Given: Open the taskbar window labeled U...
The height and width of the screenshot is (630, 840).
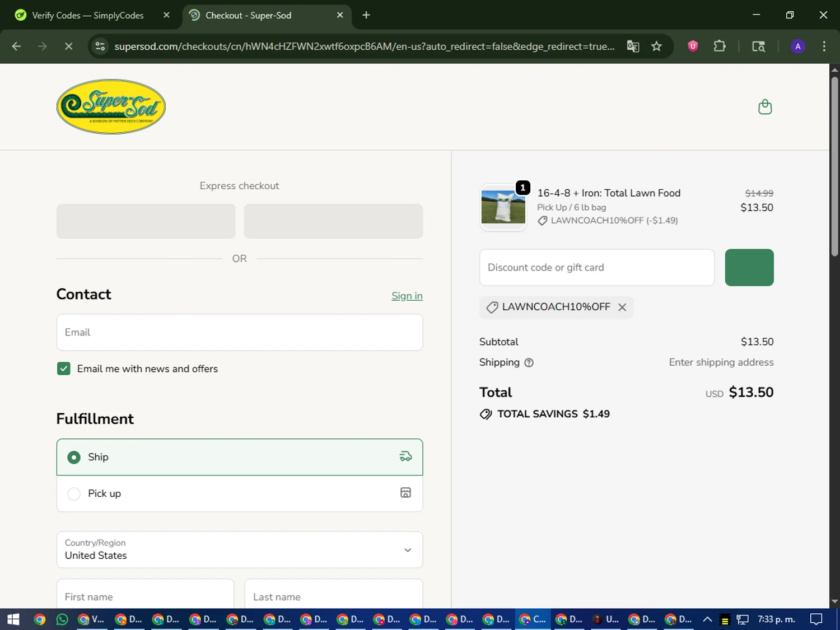Looking at the screenshot, I should click(606, 619).
